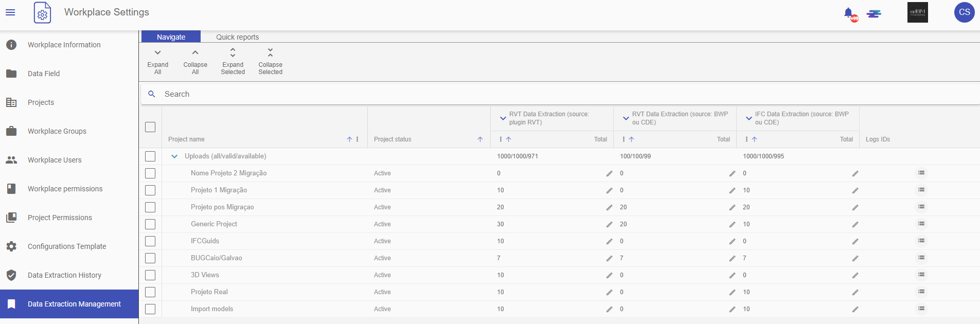This screenshot has height=324, width=980.
Task: Open the notifications bell icon
Action: (x=849, y=13)
